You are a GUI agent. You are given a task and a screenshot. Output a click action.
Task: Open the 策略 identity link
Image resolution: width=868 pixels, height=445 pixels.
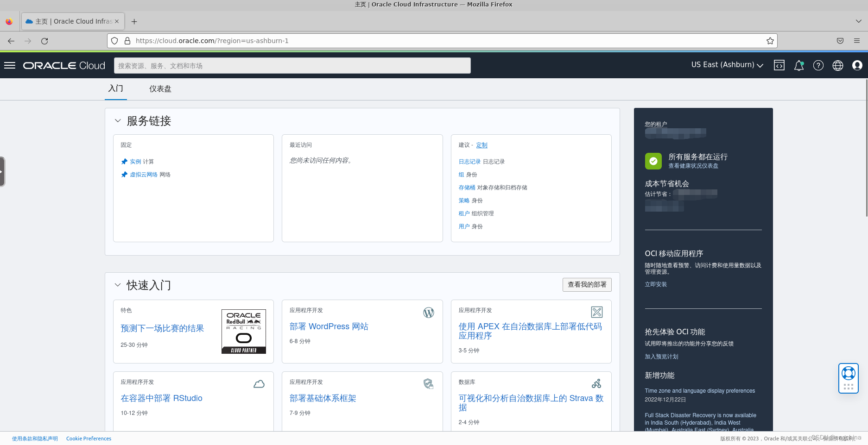pos(464,201)
